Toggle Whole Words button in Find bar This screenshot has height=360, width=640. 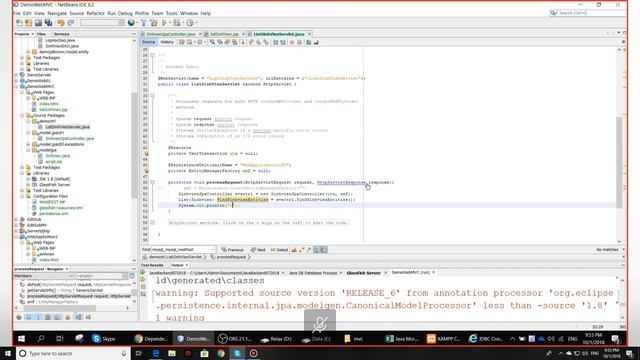coord(301,249)
